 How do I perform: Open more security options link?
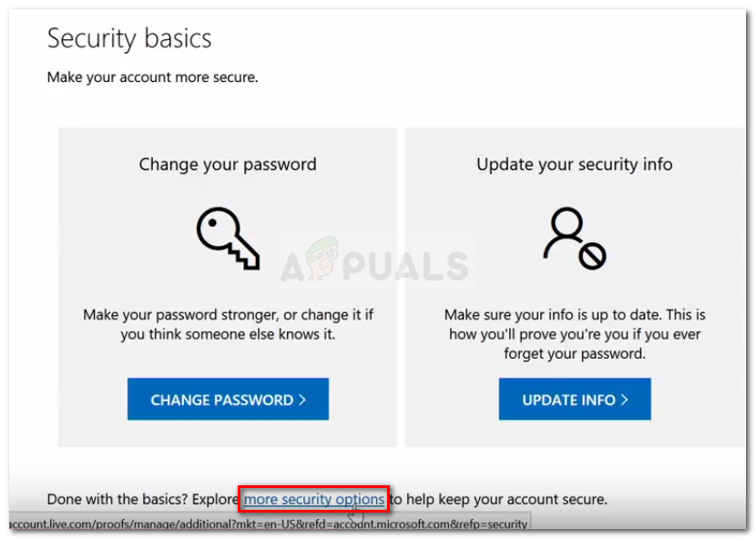(313, 499)
